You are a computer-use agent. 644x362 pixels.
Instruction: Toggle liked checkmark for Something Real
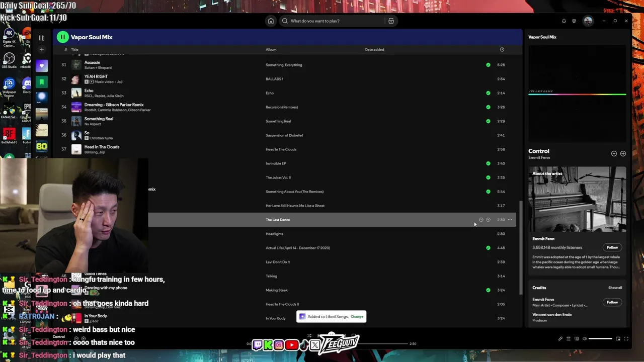488,121
